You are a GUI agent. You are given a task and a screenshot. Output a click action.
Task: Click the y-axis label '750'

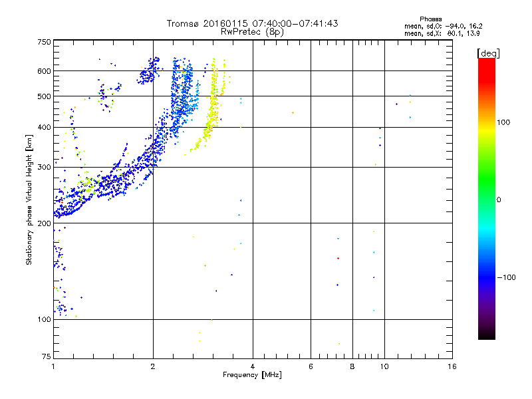[44, 42]
